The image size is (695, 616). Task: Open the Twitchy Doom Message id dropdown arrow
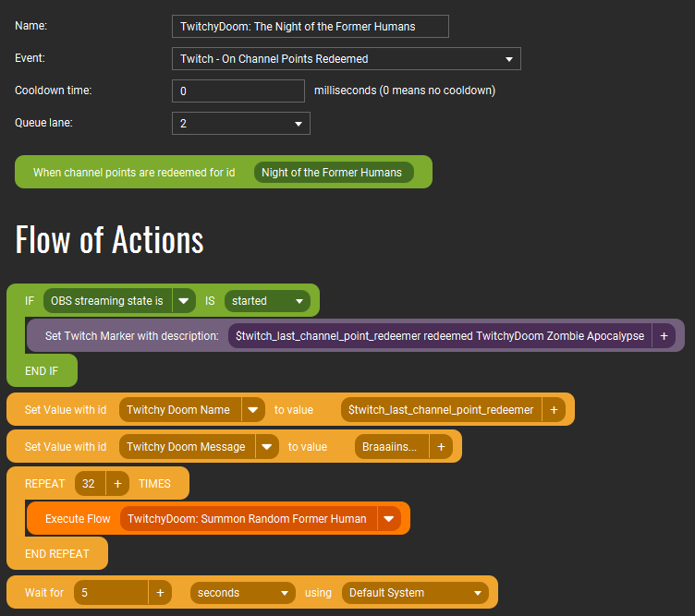[x=266, y=446]
